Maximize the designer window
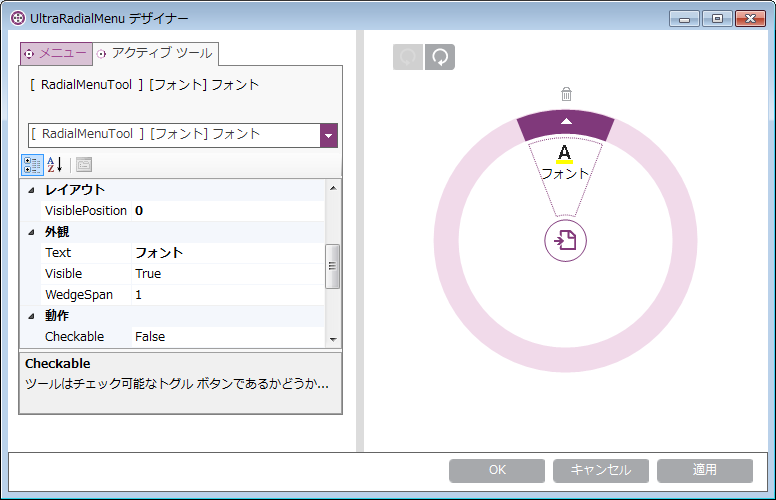 717,19
